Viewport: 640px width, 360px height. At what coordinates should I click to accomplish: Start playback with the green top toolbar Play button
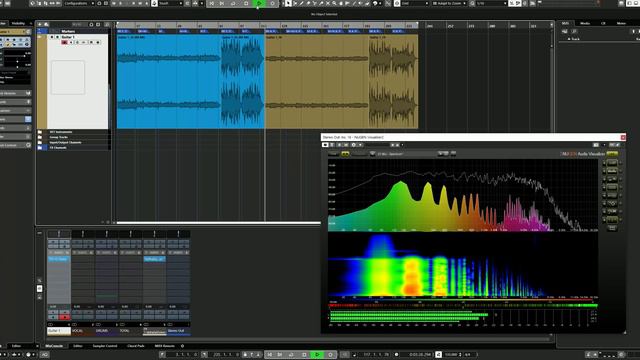pyautogui.click(x=259, y=3)
